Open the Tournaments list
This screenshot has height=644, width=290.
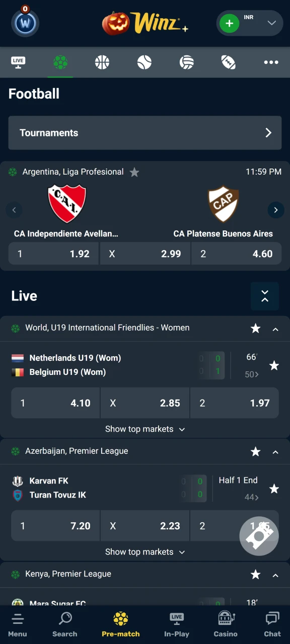click(x=145, y=133)
